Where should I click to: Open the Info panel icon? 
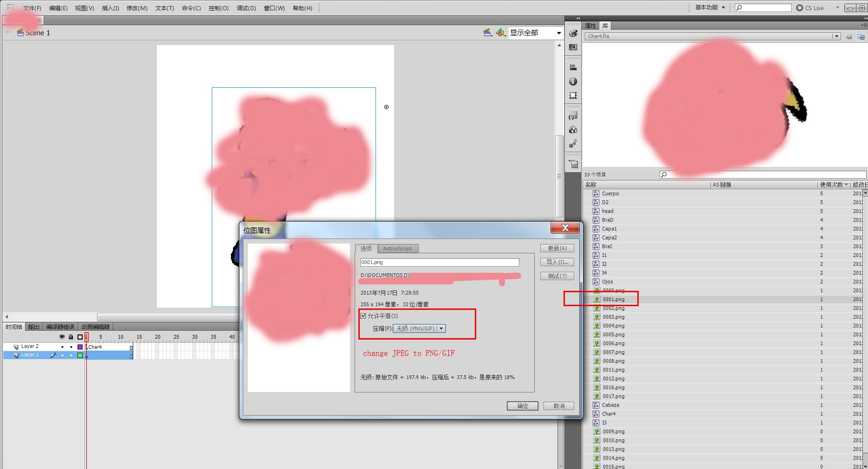pyautogui.click(x=573, y=82)
